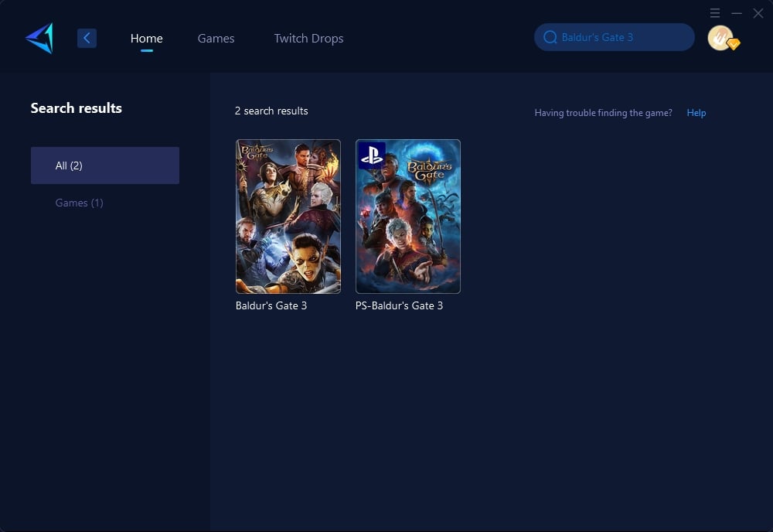Select the All (2) filter
The image size is (773, 532).
pyautogui.click(x=105, y=165)
